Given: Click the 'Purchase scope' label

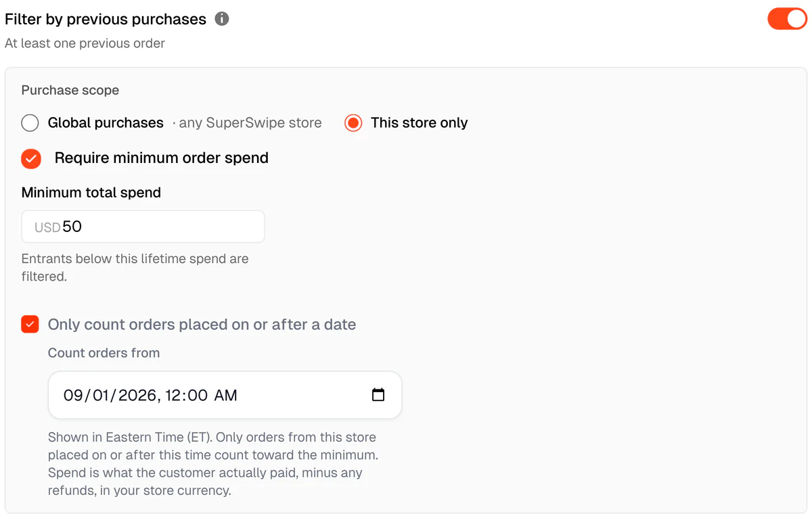Looking at the screenshot, I should click(70, 90).
